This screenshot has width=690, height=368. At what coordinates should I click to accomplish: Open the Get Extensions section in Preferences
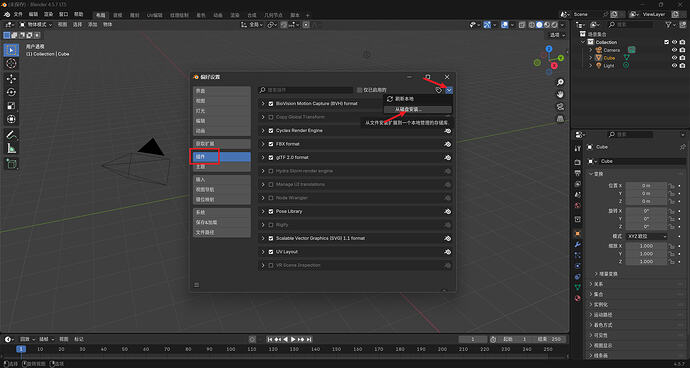(x=222, y=144)
